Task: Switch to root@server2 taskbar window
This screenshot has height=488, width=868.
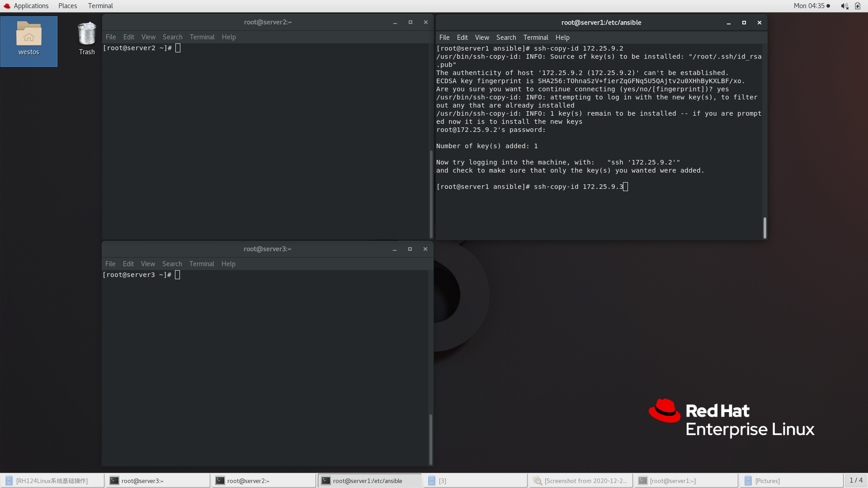Action: 264,481
